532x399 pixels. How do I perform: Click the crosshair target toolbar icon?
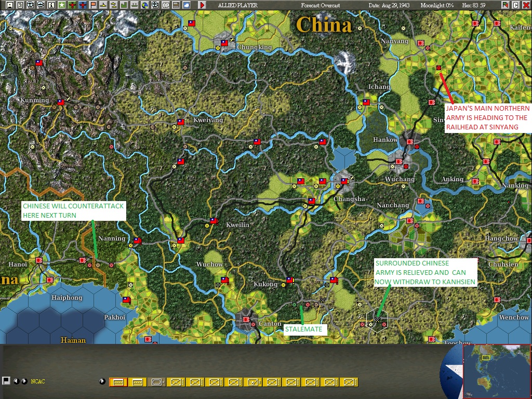pyautogui.click(x=155, y=5)
